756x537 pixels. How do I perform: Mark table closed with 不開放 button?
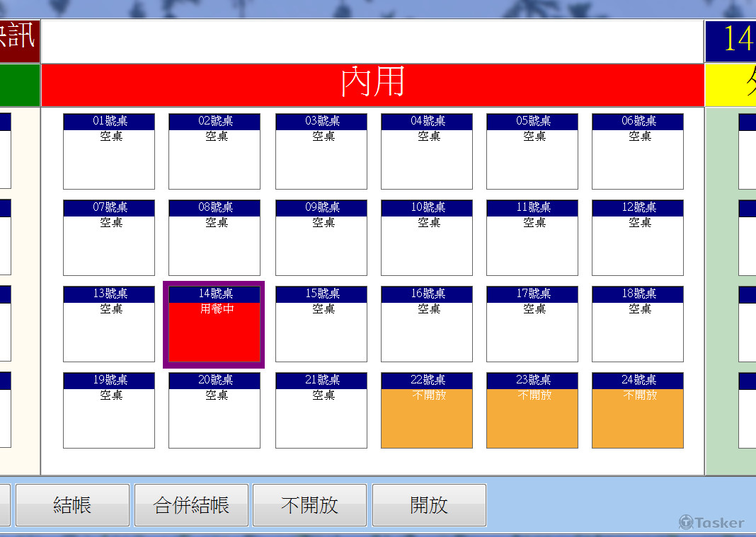[x=309, y=505]
